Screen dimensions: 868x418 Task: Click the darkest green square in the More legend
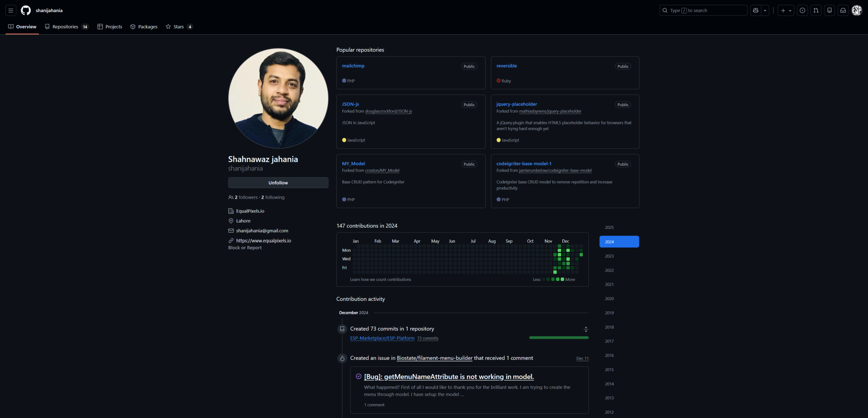548,279
